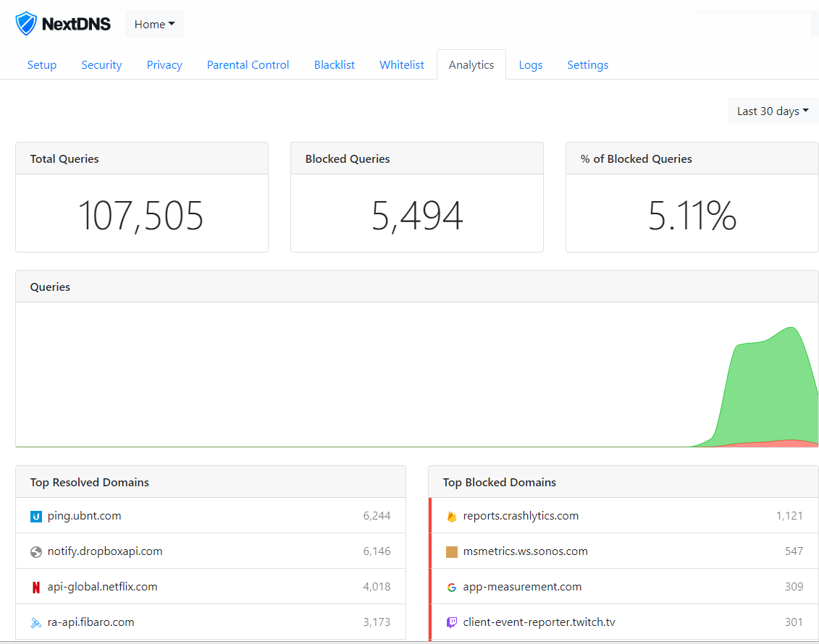This screenshot has width=819, height=644.
Task: Click the notify.dropboxapi.com globe favicon
Action: tap(36, 552)
